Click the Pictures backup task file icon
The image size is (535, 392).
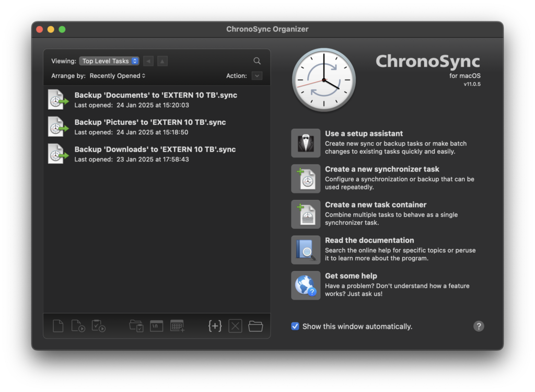tap(57, 126)
